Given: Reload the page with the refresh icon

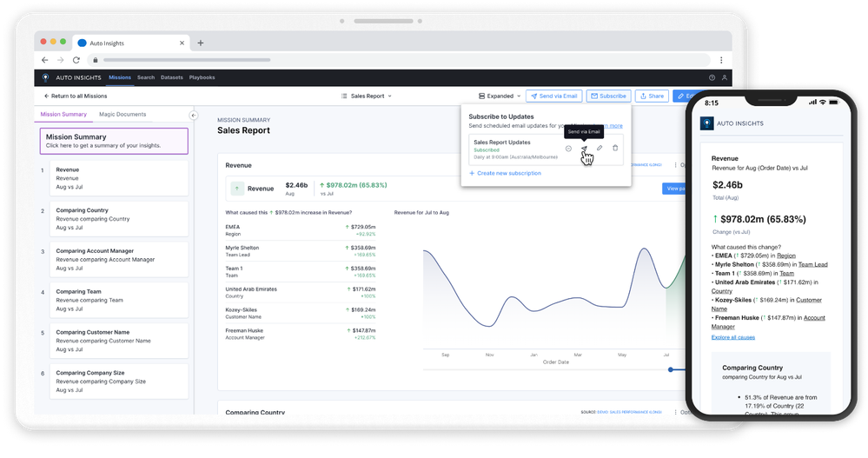Looking at the screenshot, I should pyautogui.click(x=76, y=60).
